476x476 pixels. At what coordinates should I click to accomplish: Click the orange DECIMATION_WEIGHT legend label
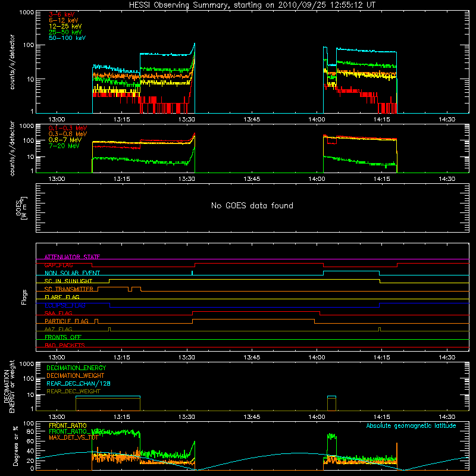(76, 375)
